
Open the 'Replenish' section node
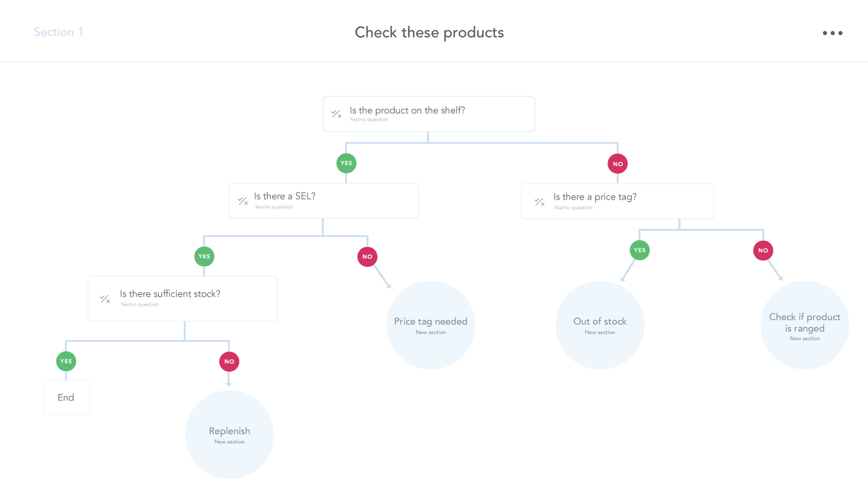pos(229,434)
